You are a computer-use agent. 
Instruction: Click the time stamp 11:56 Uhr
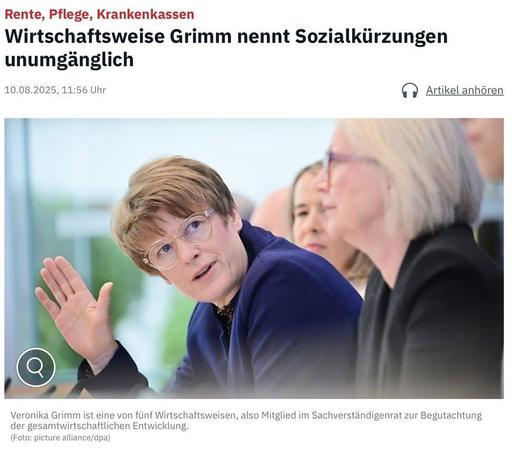point(84,90)
